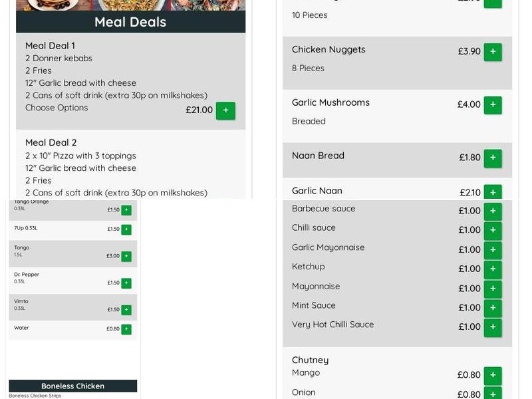Add Barbecue sauce using its plus icon
This screenshot has height=399, width=532.
point(493,211)
